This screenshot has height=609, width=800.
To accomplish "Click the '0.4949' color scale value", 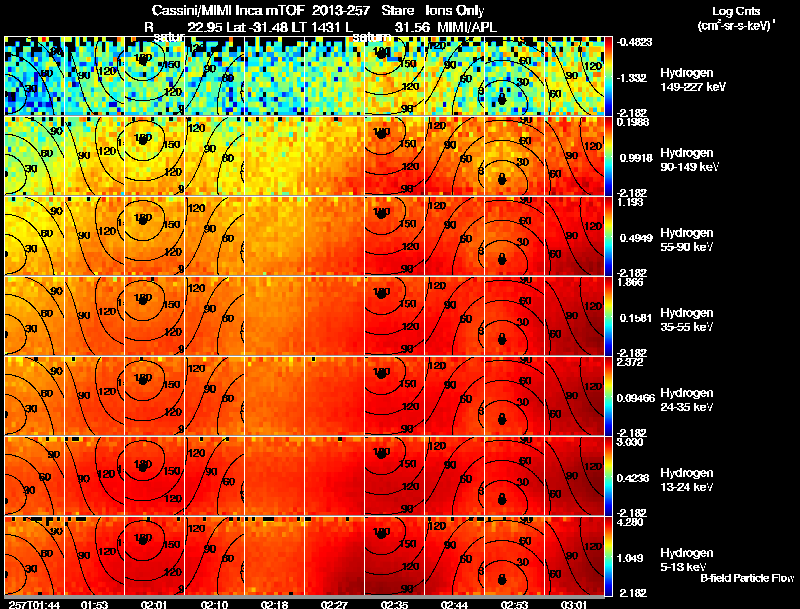I will click(636, 238).
